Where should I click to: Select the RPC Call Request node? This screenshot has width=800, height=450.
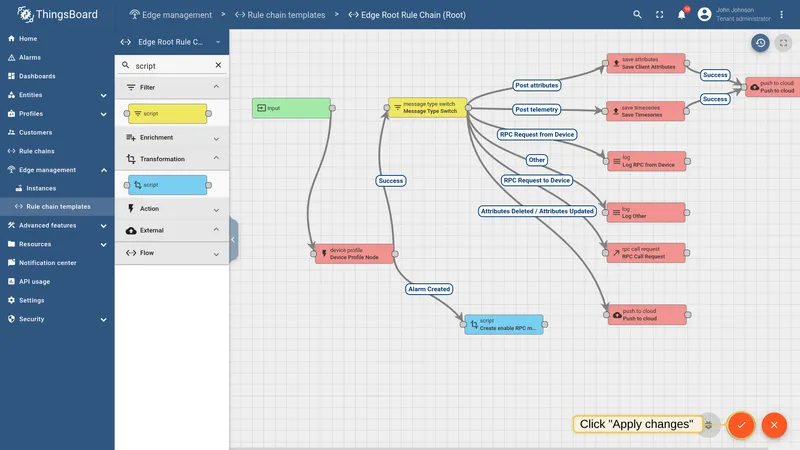646,253
